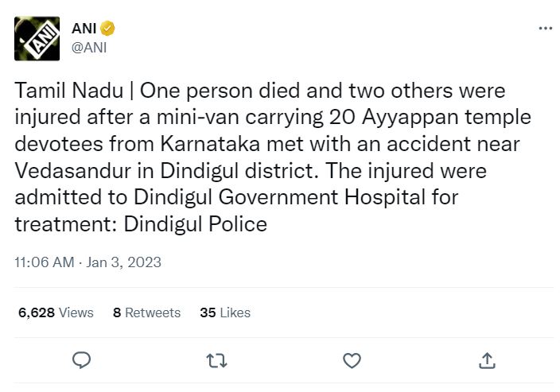Click the Views label text
Viewport: 560px width, 392px height.
point(76,312)
